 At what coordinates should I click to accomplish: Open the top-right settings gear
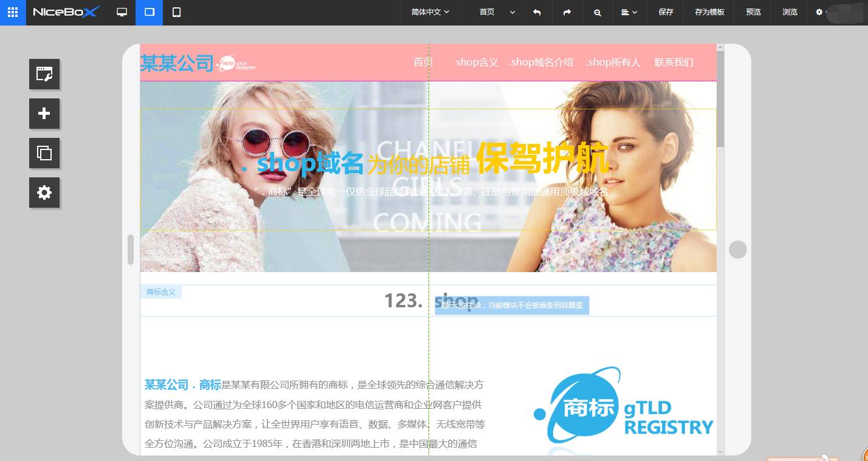click(820, 12)
